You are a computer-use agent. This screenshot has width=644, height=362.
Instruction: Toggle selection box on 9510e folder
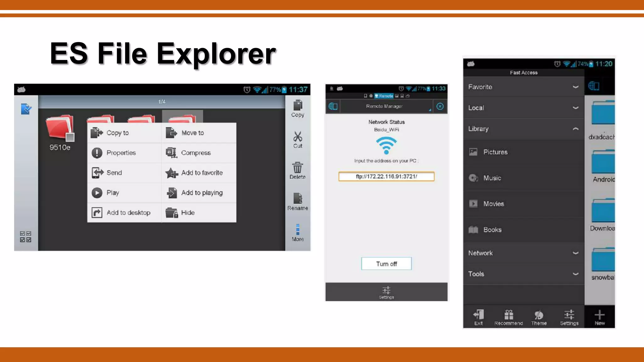point(70,137)
